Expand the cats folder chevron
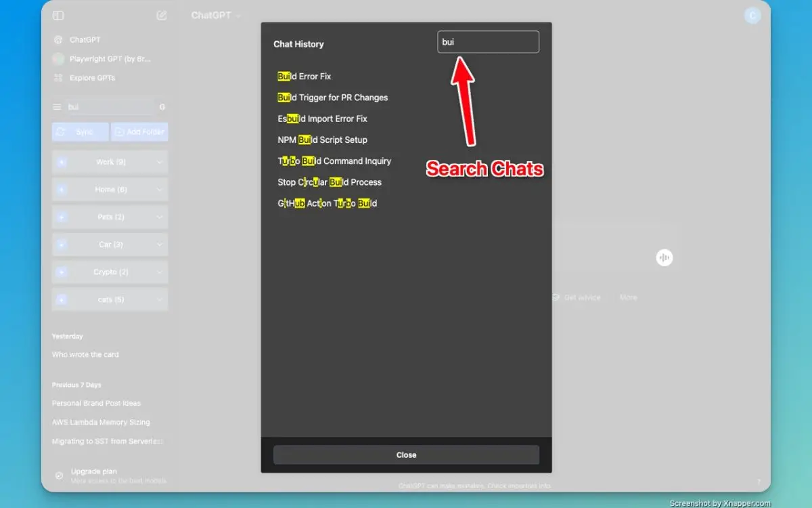Viewport: 812px width, 508px height. [160, 299]
